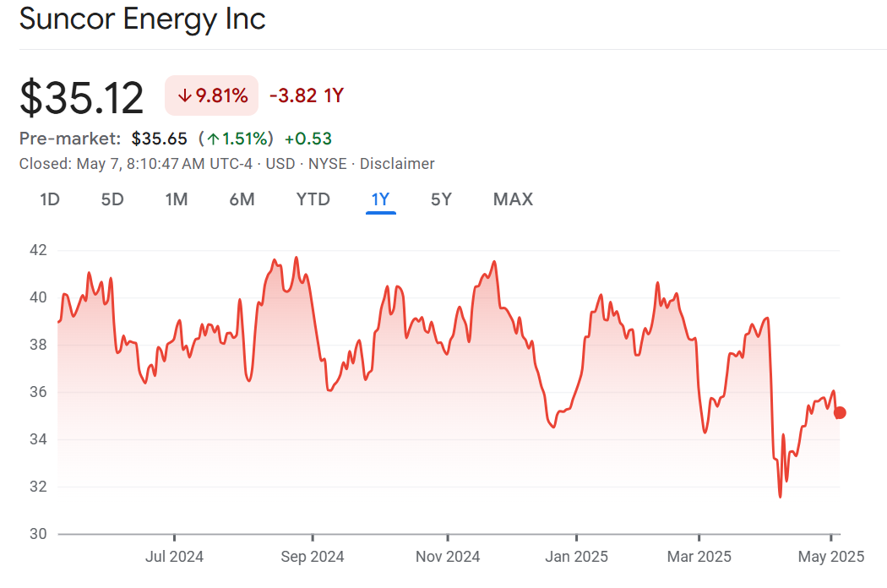Viewport: 887px width, 588px height.
Task: Click the -3.82 1Y change text
Action: 306,96
